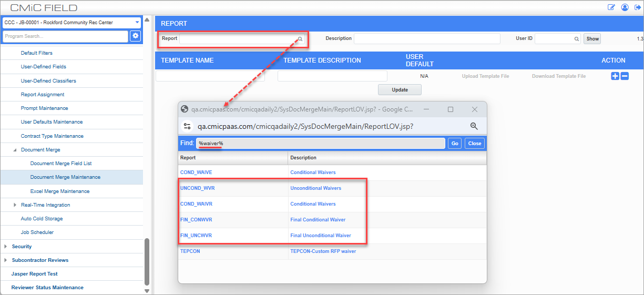The image size is (644, 295).
Task: Click the Find field containing %waiver%
Action: [x=321, y=144]
